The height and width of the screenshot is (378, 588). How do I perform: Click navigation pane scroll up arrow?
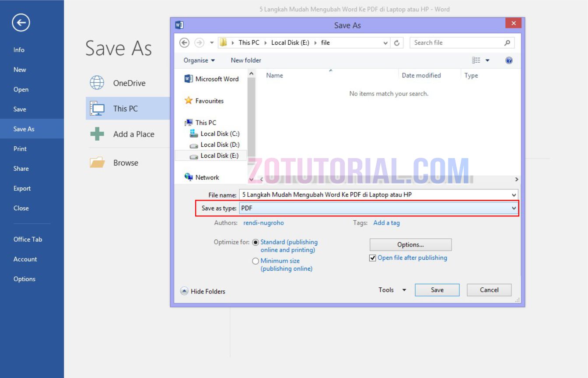coord(251,74)
